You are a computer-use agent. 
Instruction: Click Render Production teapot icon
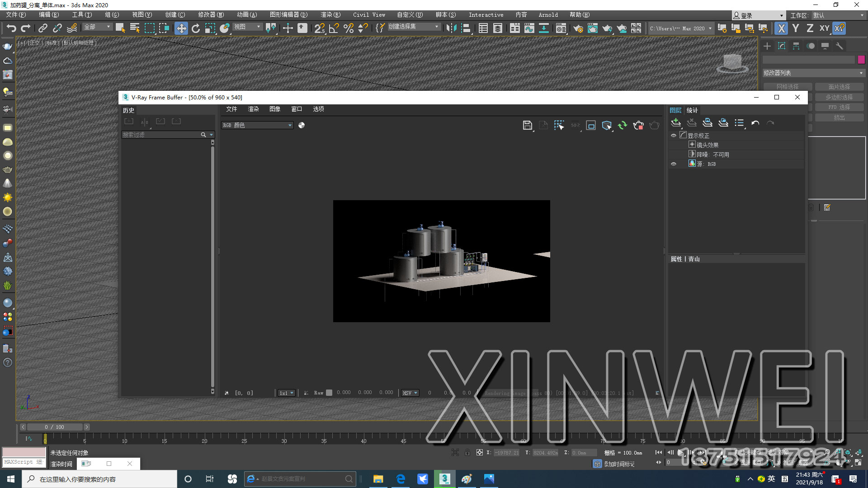[x=607, y=28]
